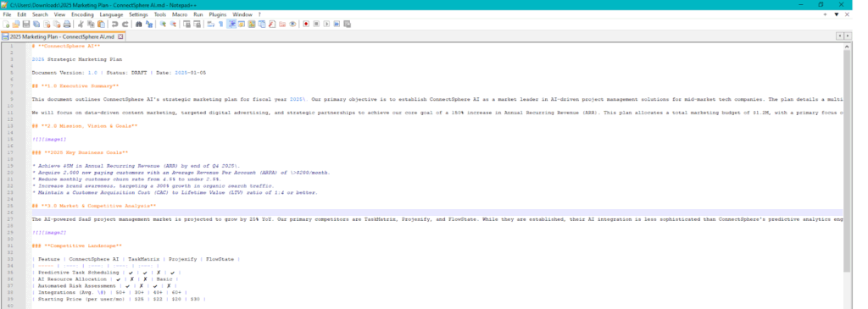This screenshot has width=868, height=309.
Task: Open the Macro menu
Action: (180, 14)
